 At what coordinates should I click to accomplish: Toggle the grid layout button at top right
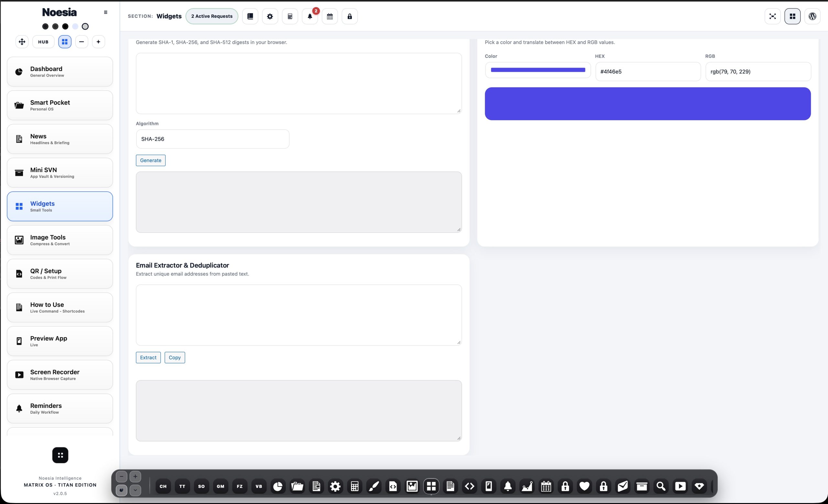pos(792,16)
